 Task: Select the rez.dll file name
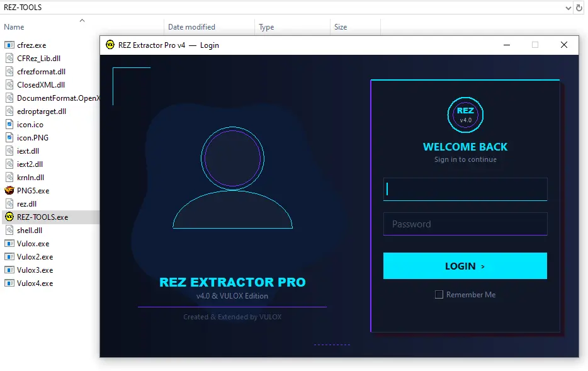point(26,203)
